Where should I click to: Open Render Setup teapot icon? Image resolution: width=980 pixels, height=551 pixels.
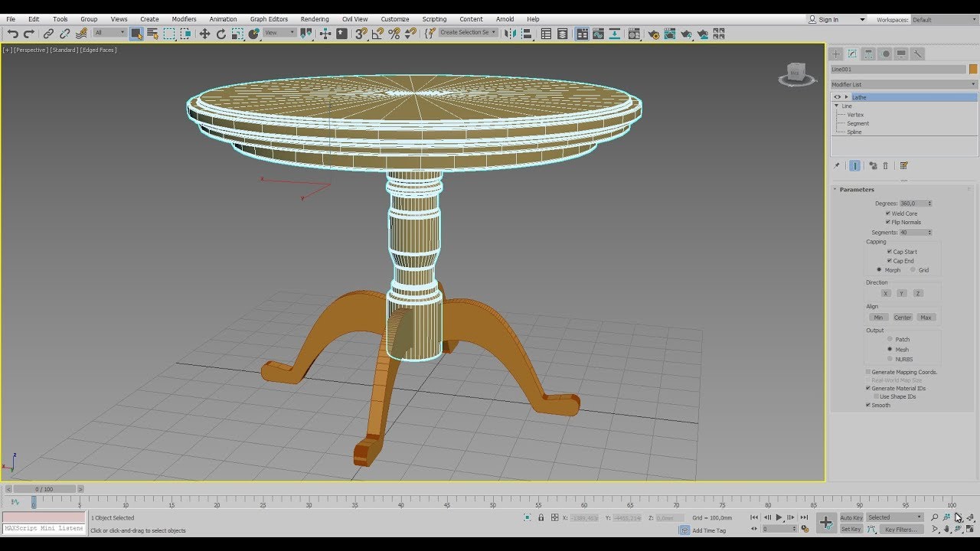(653, 34)
